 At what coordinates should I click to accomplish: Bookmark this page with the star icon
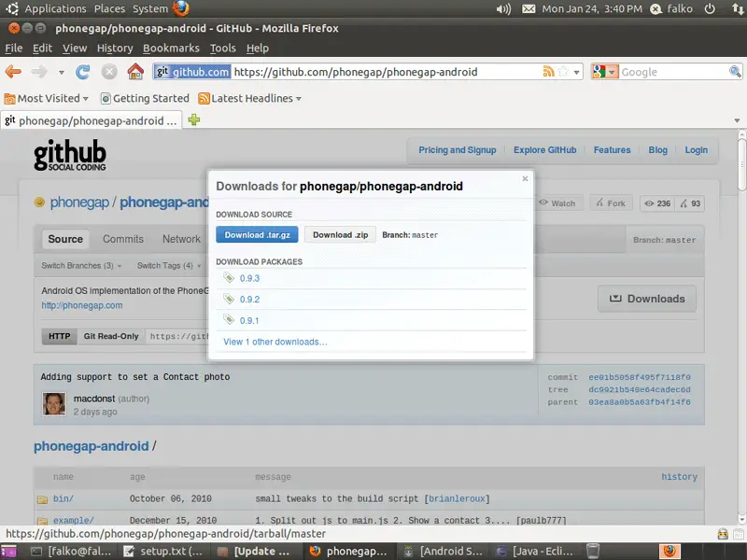(564, 72)
